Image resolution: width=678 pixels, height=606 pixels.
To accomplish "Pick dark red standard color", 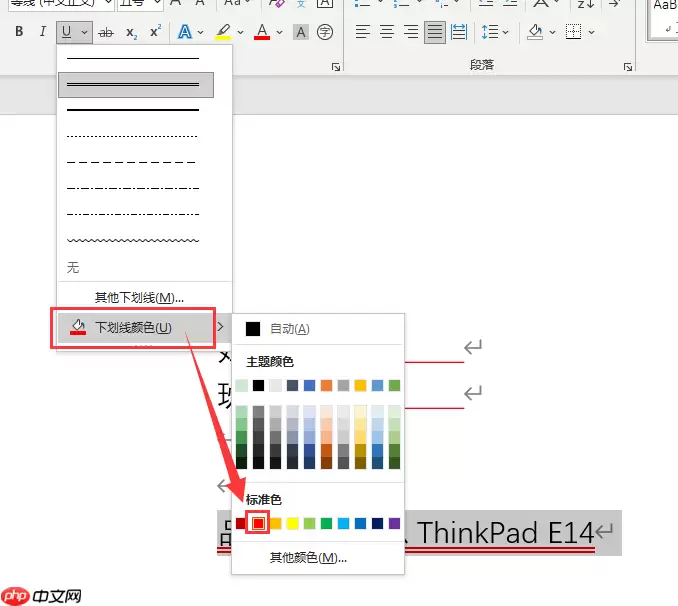I will [x=240, y=523].
